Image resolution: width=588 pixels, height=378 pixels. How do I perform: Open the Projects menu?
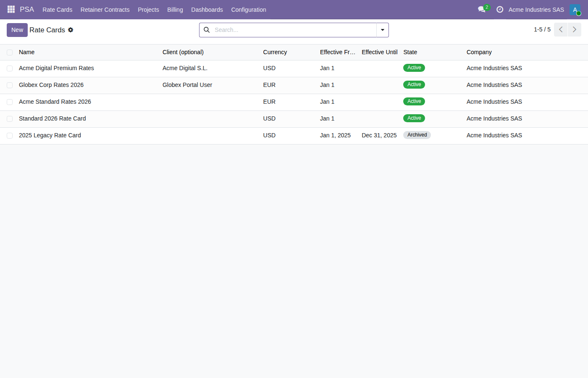tap(148, 9)
